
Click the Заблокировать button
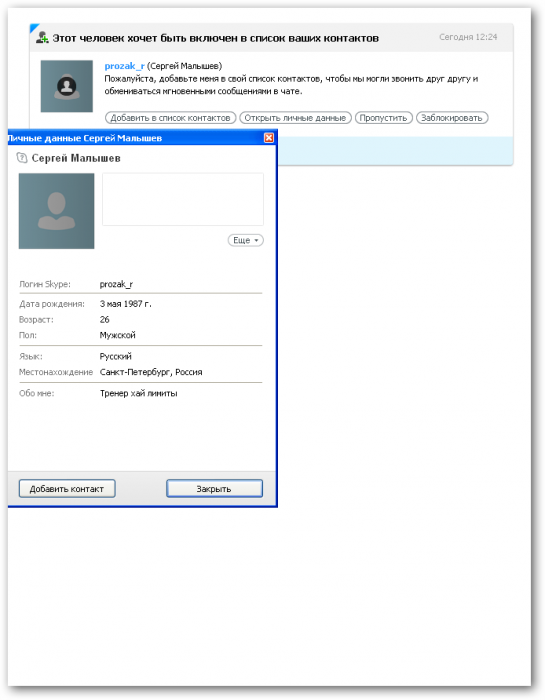452,118
